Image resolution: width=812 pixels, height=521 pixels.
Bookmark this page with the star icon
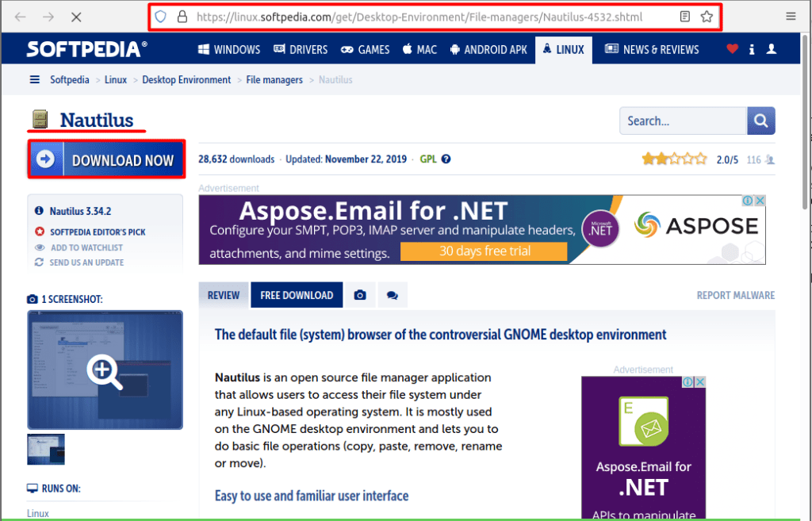(x=707, y=17)
